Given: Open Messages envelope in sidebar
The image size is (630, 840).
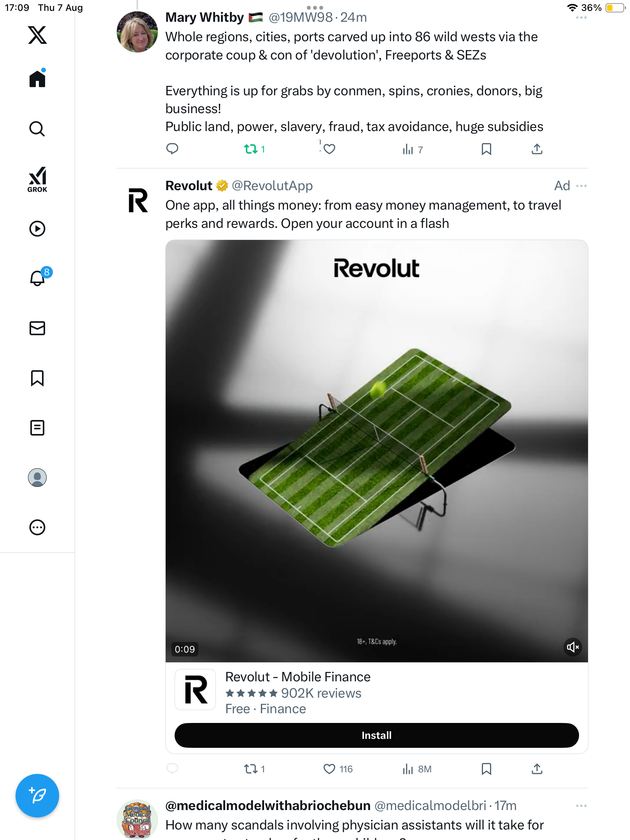Looking at the screenshot, I should pos(37,328).
